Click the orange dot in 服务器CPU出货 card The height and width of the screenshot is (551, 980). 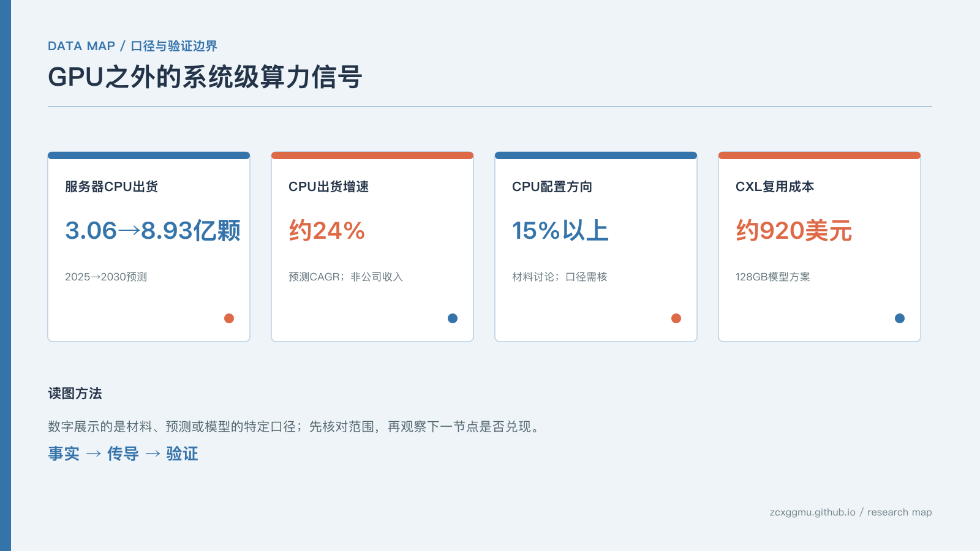tap(229, 318)
